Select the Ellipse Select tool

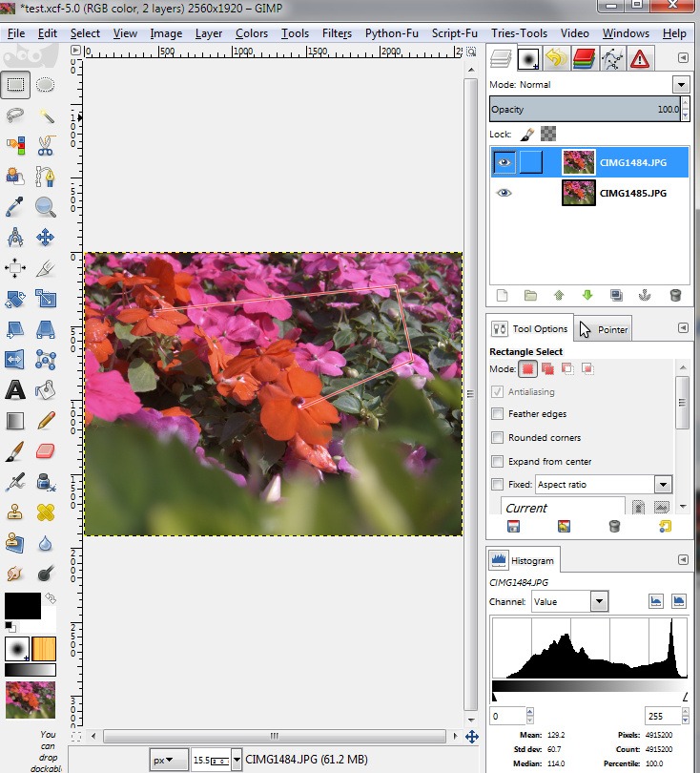(46, 85)
